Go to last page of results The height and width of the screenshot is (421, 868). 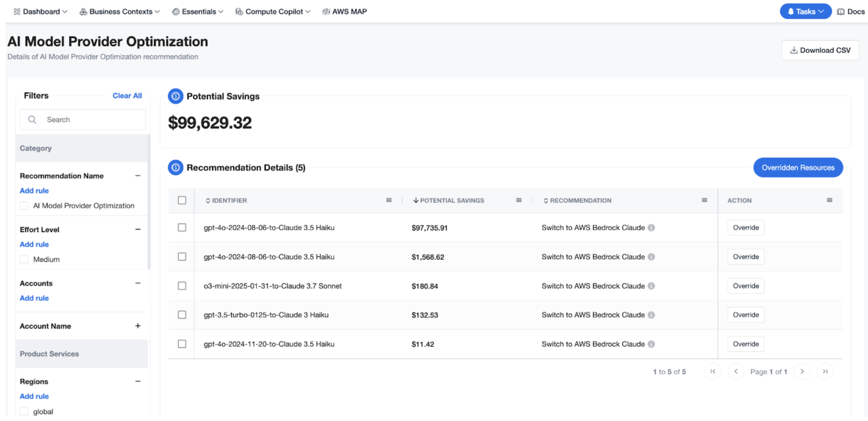pos(825,371)
